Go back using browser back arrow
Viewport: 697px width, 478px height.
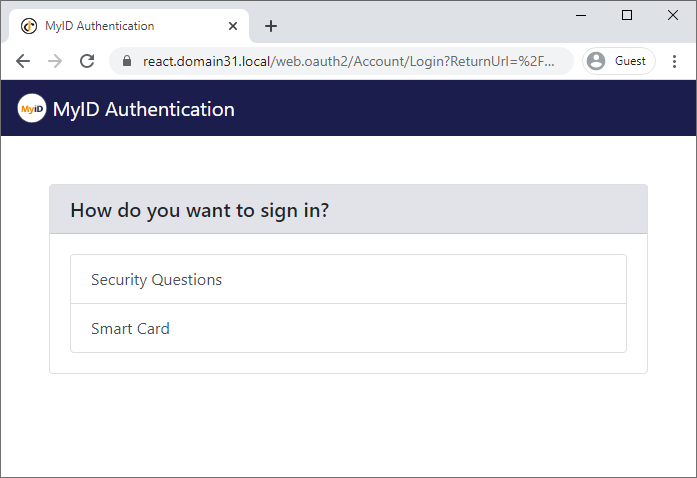pyautogui.click(x=23, y=61)
